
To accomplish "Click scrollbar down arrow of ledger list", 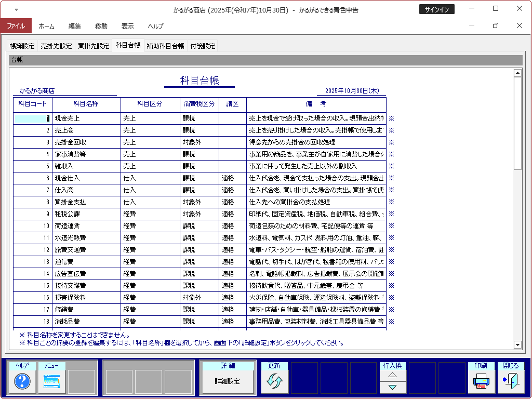I will tap(517, 344).
